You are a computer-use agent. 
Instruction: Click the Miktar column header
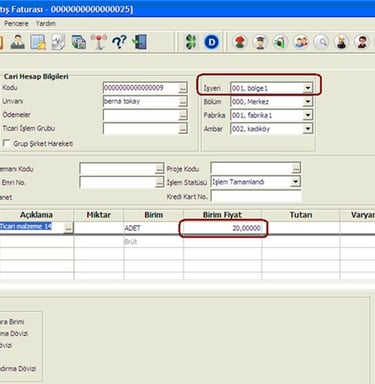click(99, 215)
